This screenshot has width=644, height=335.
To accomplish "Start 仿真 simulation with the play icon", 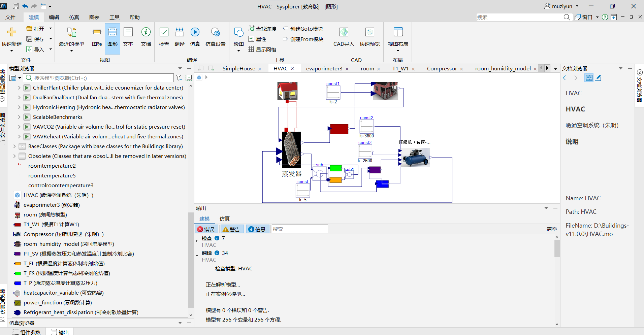I will pos(195,32).
